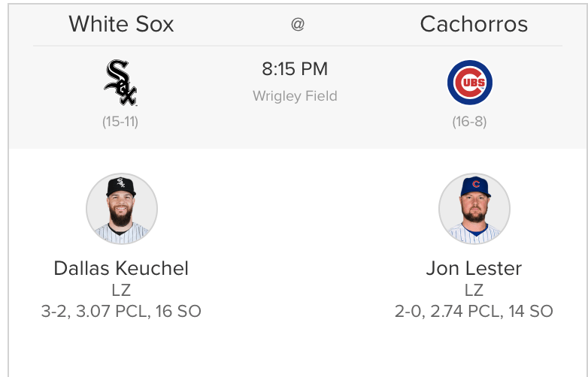Click the LZ label under Jon Lester
Screen dimensions: 588x377
[474, 290]
